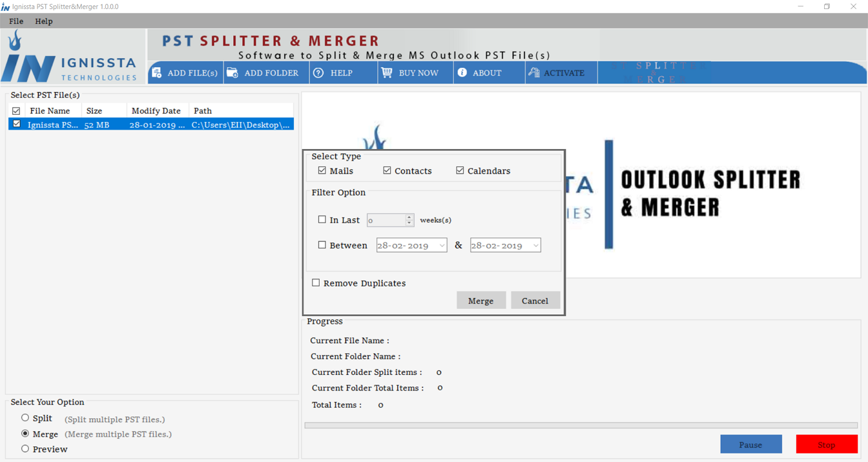This screenshot has width=868, height=462.
Task: Click the In Last weeks number field
Action: [x=386, y=220]
